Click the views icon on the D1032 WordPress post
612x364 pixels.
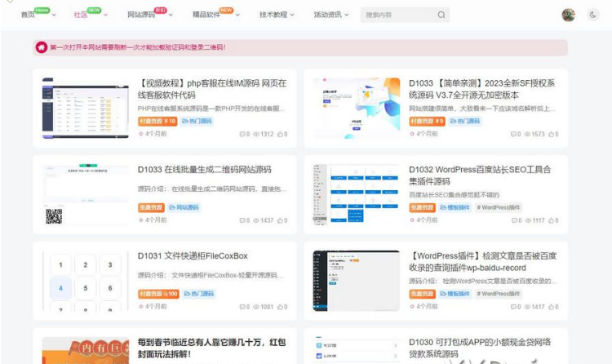point(528,220)
